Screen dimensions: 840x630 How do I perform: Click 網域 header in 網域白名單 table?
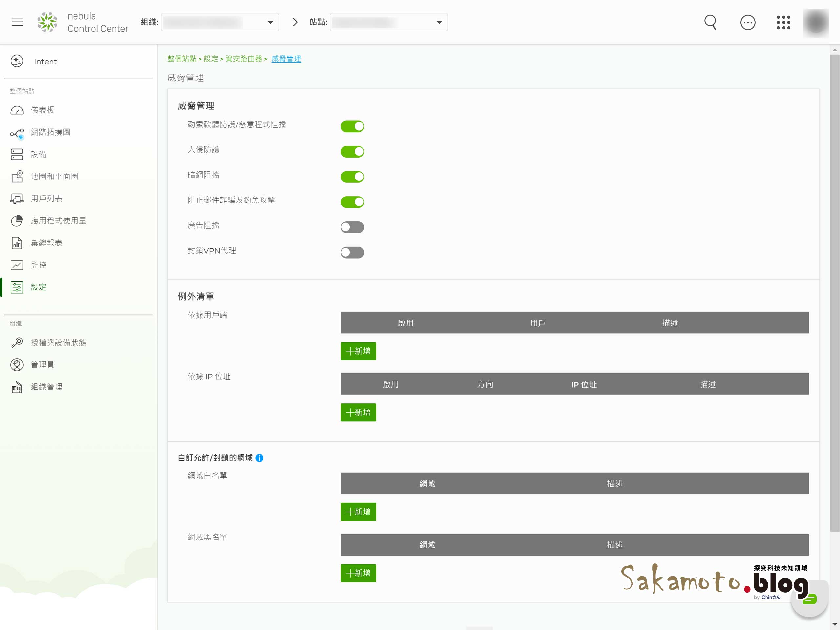point(427,483)
